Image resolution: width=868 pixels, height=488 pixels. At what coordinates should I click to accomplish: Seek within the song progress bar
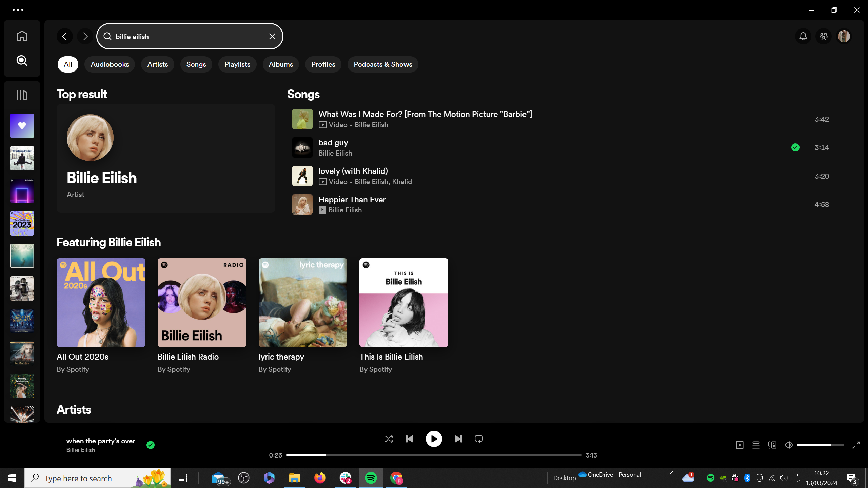click(x=434, y=455)
